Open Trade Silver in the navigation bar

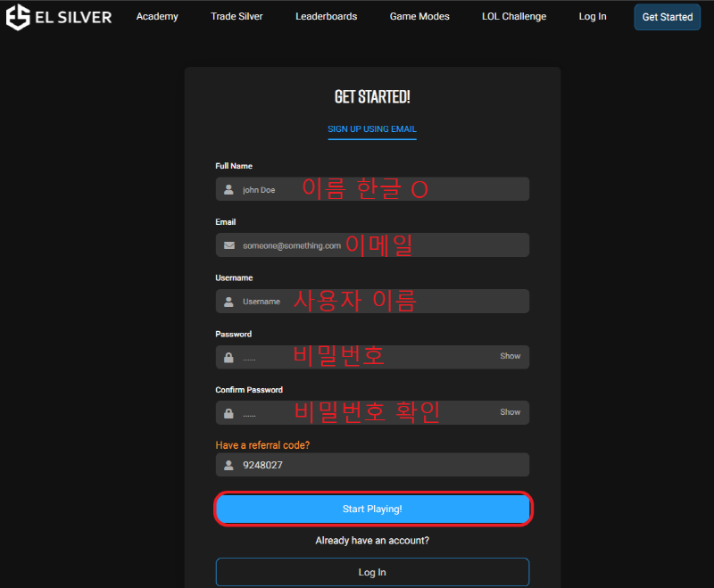tap(237, 16)
